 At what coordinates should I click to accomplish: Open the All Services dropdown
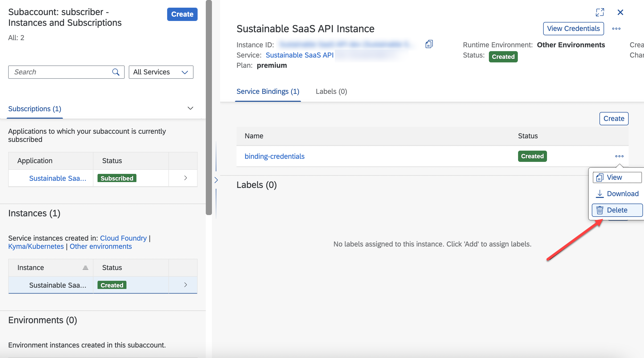(161, 72)
